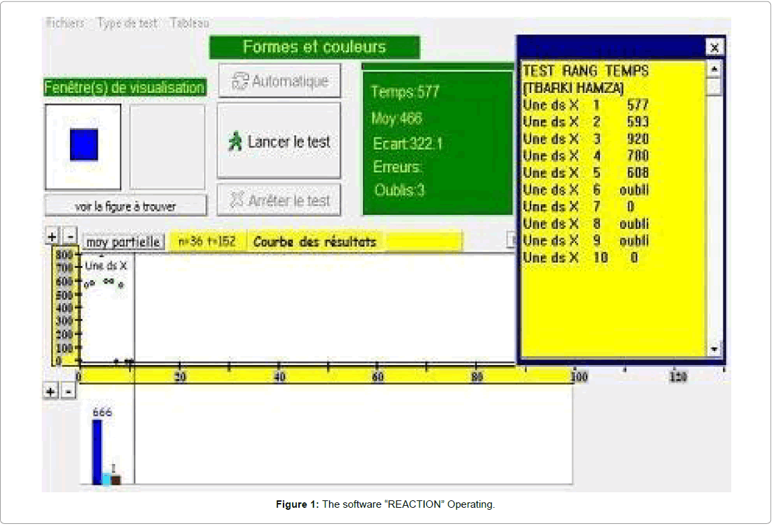Start test with Lancer le test
The image size is (773, 532).
coord(279,141)
